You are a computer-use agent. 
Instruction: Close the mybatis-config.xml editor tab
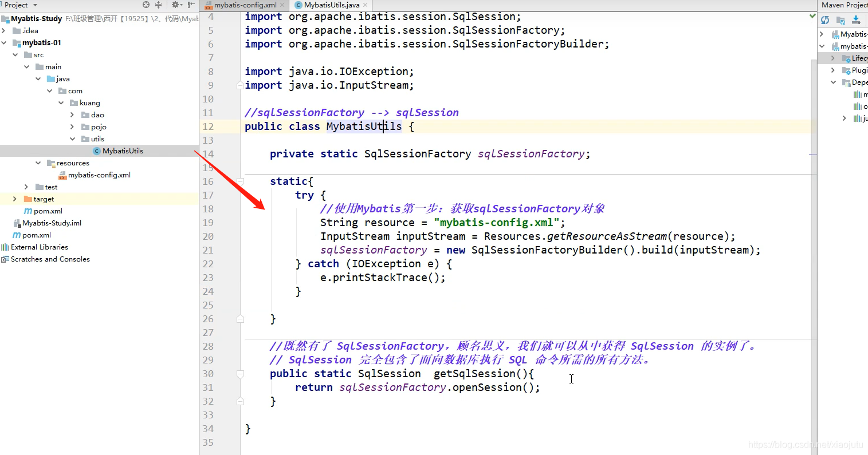pyautogui.click(x=282, y=5)
